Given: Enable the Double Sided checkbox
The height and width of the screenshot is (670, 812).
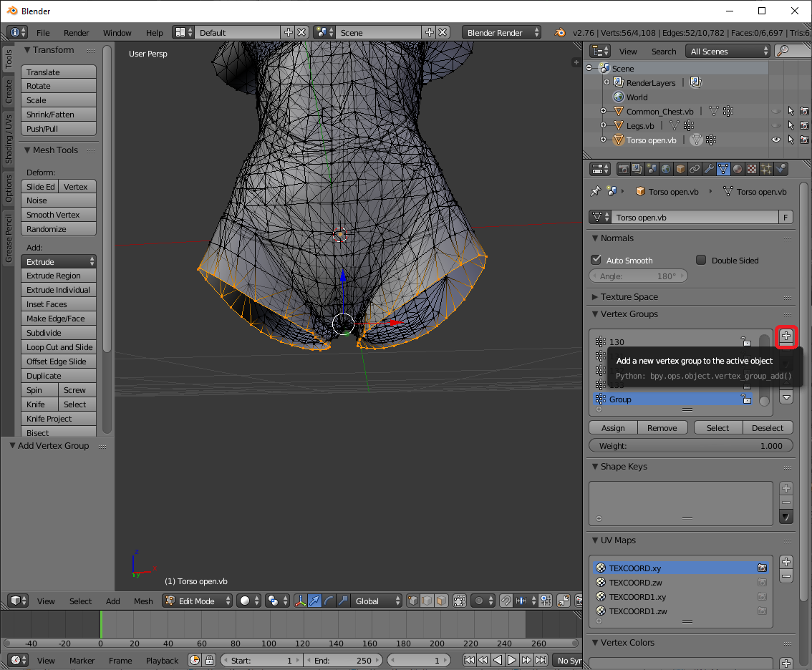Looking at the screenshot, I should [701, 260].
